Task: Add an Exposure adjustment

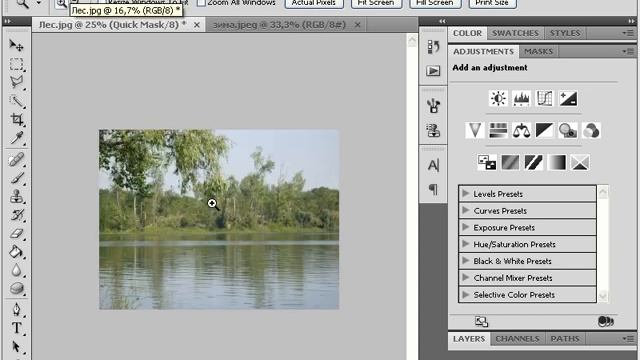Action: coord(568,98)
